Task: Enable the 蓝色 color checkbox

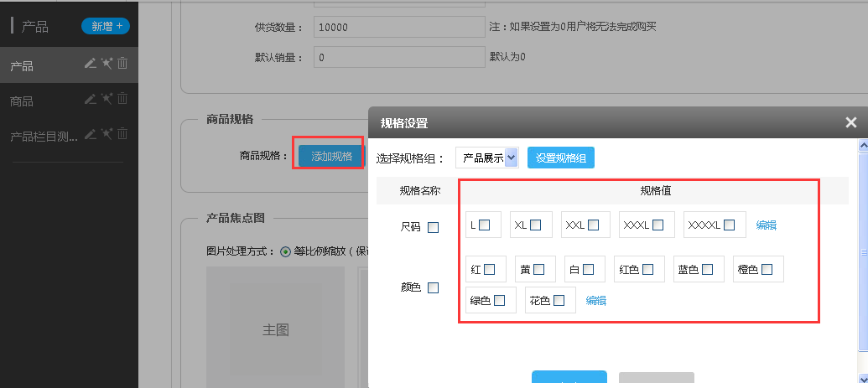Action: (x=707, y=269)
